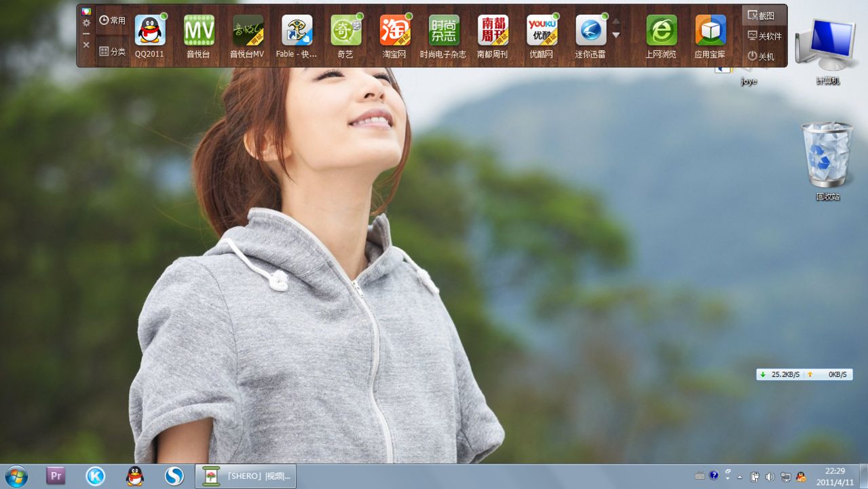Open 时尚电子杂志 icon
The height and width of the screenshot is (489, 868).
[x=443, y=31]
